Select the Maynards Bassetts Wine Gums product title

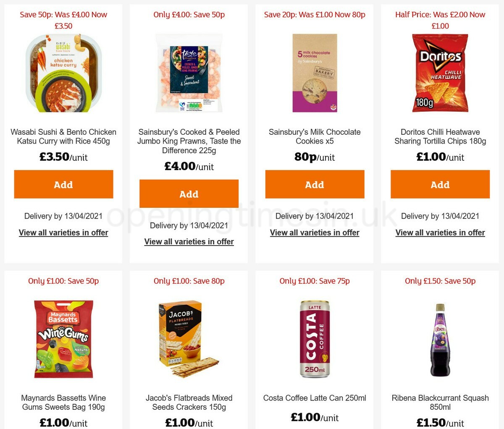[x=63, y=403]
